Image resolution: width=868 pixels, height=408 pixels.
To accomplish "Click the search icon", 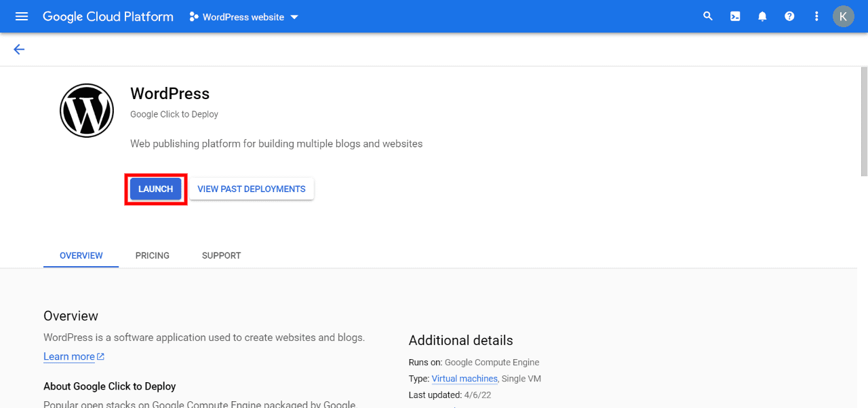I will click(708, 16).
